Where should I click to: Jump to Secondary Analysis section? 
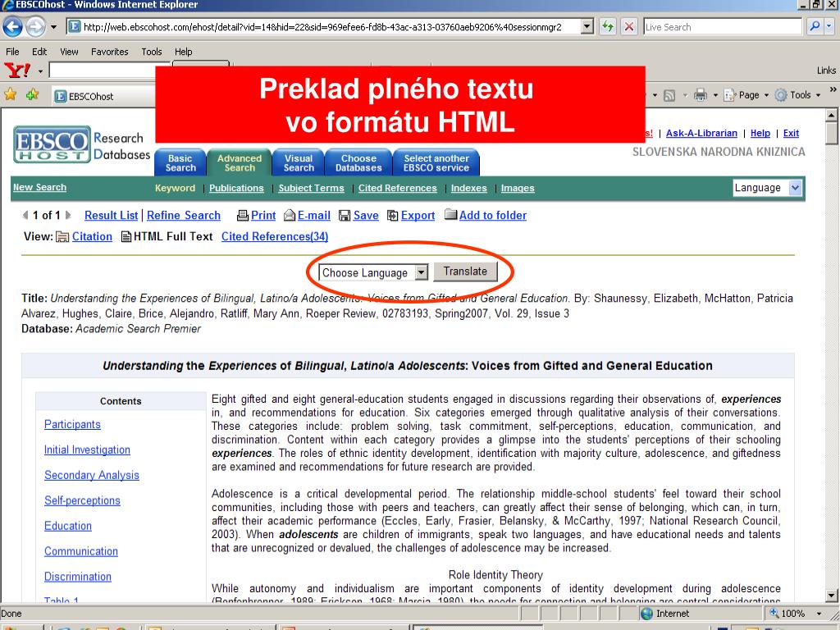tap(92, 475)
